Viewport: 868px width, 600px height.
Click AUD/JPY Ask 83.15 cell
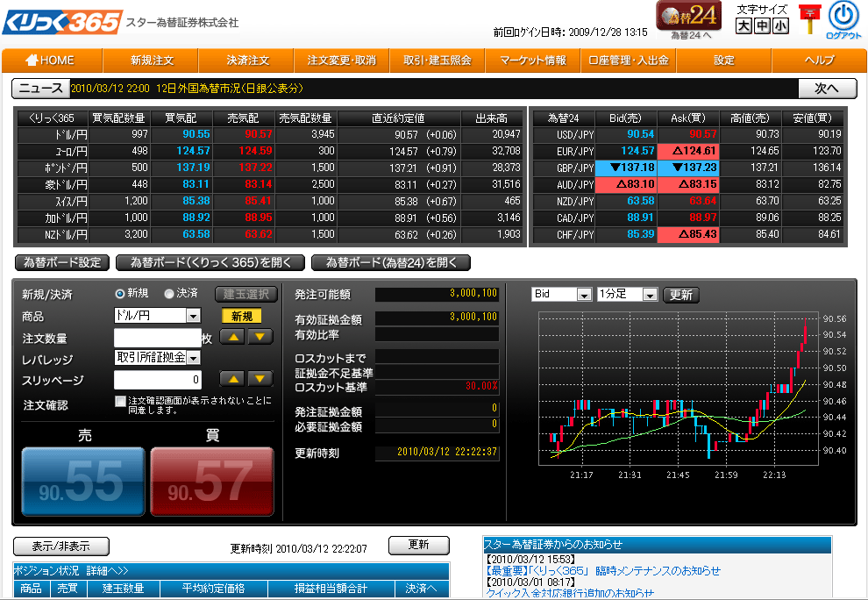pyautogui.click(x=688, y=184)
